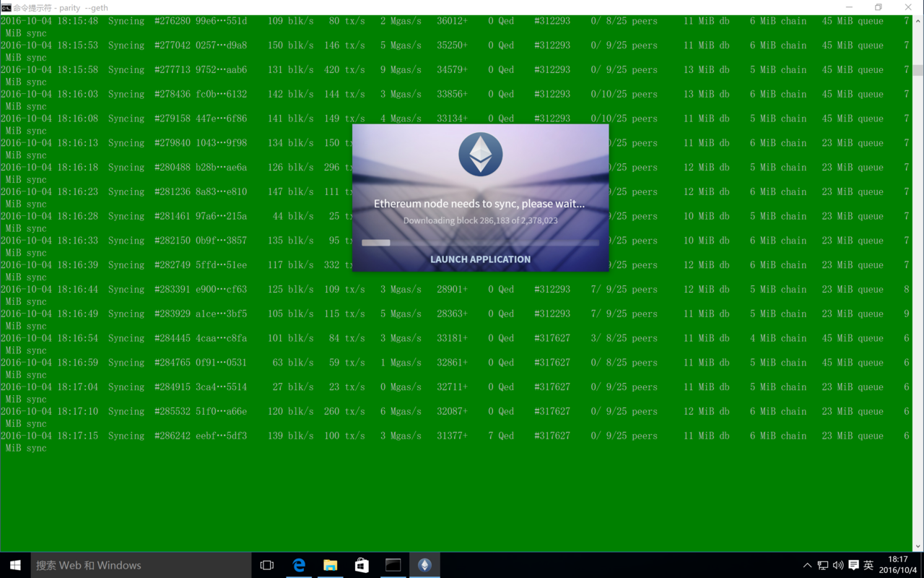Click the "7 Qed" value in the last line
Viewport: 924px width, 578px height.
click(x=501, y=436)
